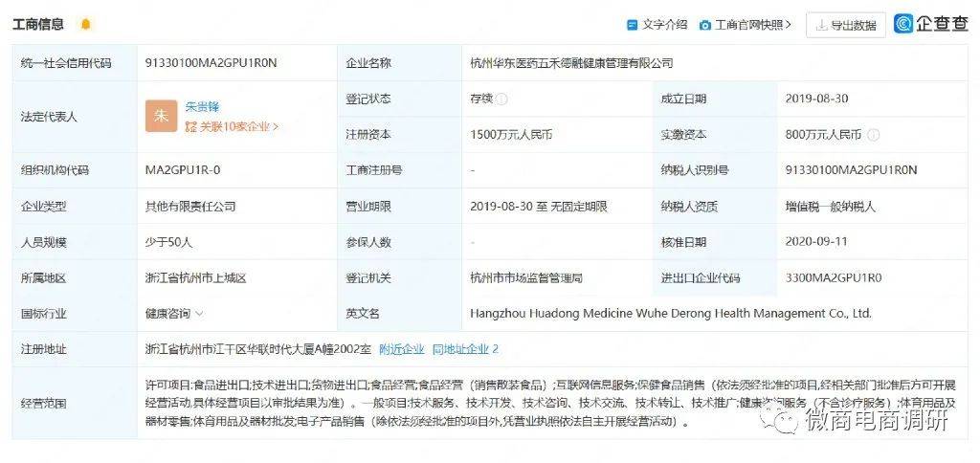Click the 经营范围 row label
980x463 pixels.
(x=43, y=403)
